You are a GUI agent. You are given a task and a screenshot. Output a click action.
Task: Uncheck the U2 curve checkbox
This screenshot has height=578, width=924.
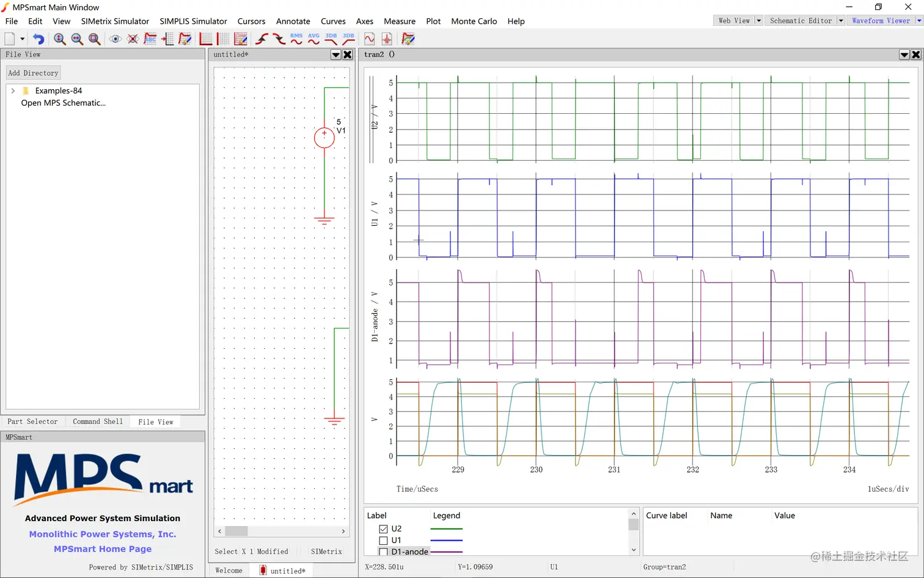(383, 529)
